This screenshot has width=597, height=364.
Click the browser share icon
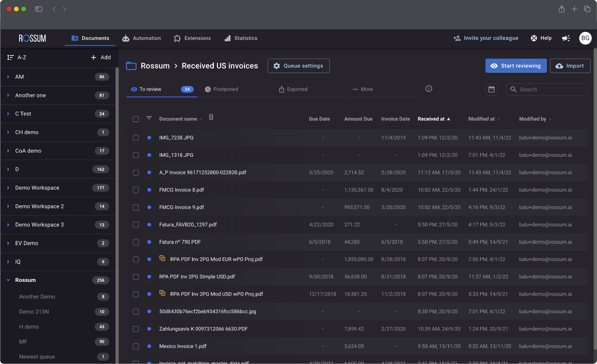[x=561, y=9]
